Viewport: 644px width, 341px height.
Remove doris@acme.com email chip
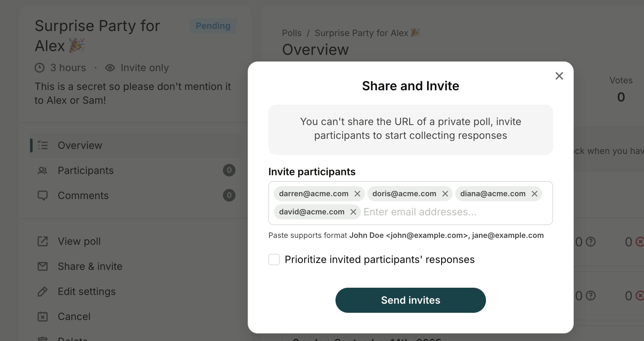445,194
